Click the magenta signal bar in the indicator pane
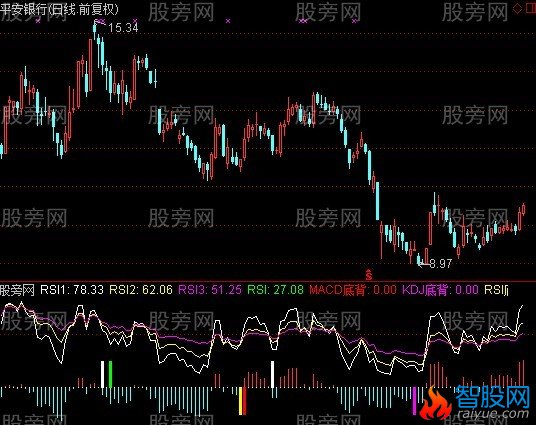This screenshot has width=536, height=425. point(415,401)
